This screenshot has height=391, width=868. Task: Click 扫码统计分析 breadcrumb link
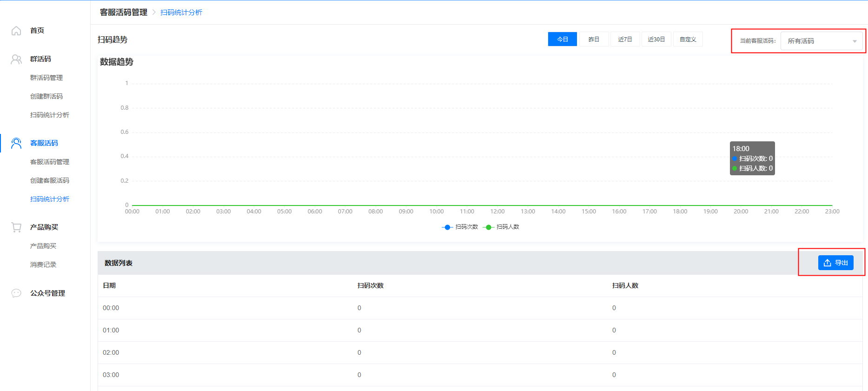(x=181, y=13)
